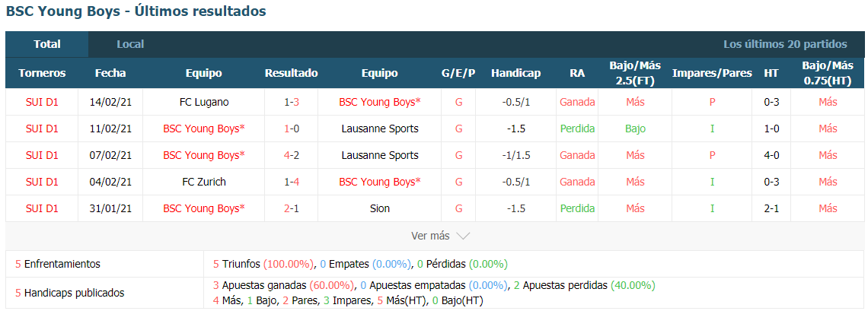The image size is (868, 311).
Task: Click the 2-1 result against Sion
Action: click(x=291, y=208)
